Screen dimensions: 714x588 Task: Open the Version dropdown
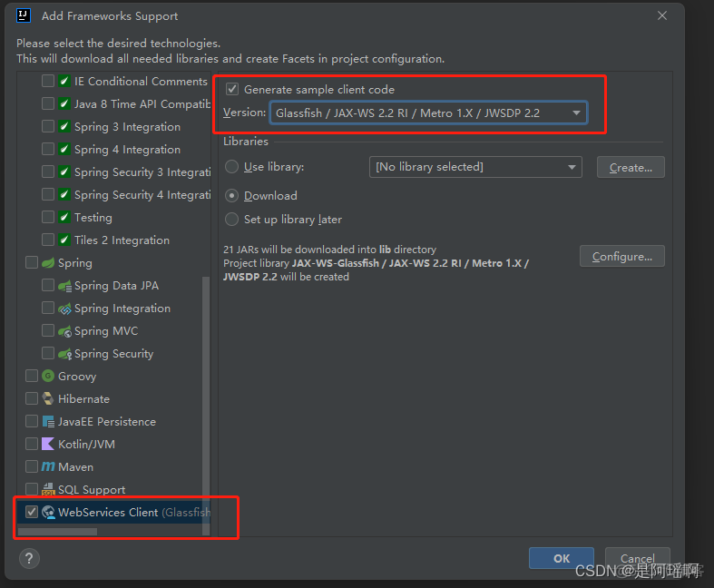[x=428, y=113]
